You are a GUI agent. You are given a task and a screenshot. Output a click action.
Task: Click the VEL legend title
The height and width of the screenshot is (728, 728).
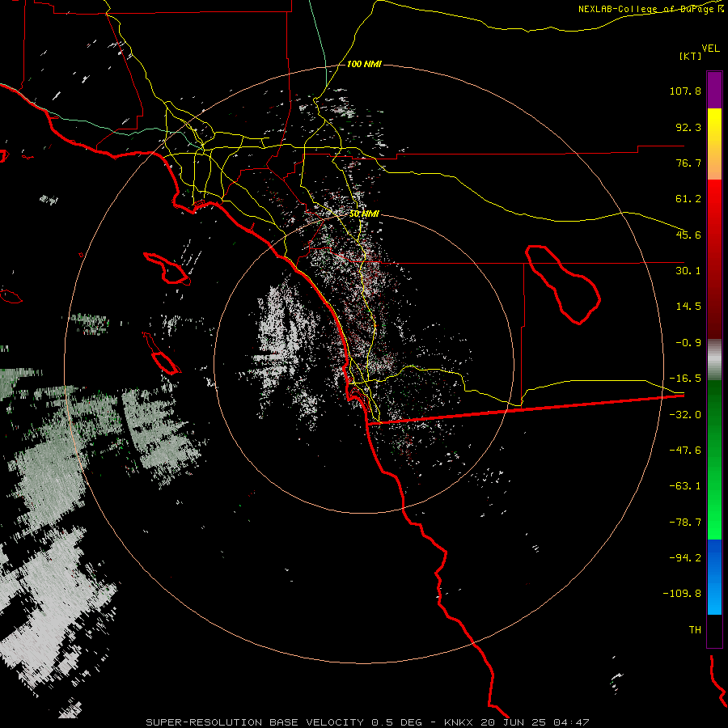(x=710, y=49)
